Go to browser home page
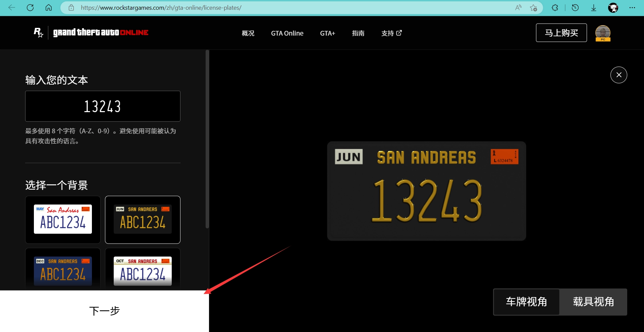This screenshot has height=332, width=644. (x=49, y=8)
